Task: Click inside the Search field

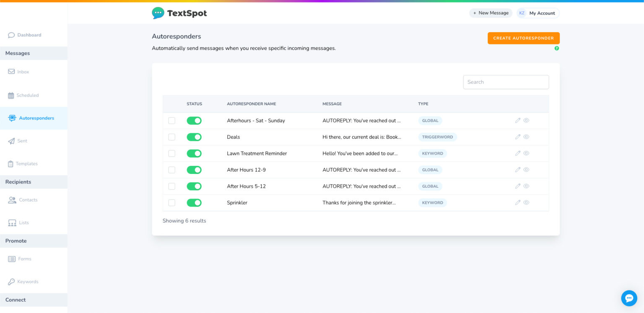Action: pos(506,82)
